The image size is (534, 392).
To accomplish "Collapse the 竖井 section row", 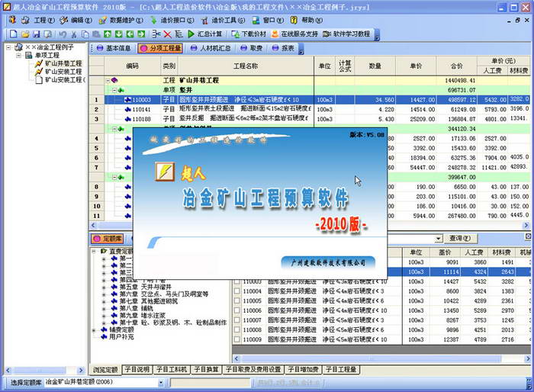I will coord(114,90).
